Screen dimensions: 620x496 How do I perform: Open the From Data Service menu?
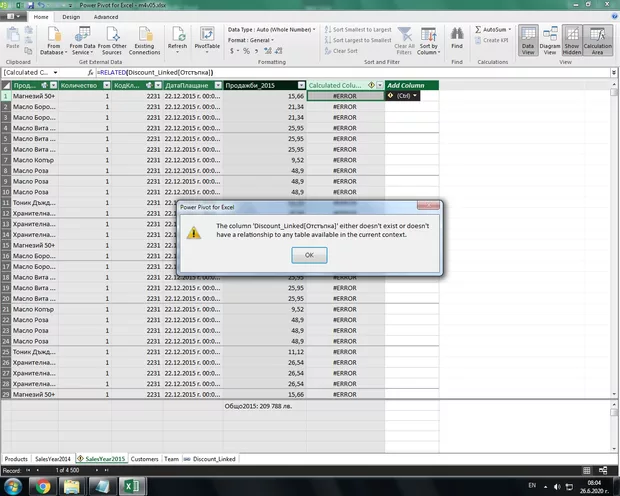83,40
